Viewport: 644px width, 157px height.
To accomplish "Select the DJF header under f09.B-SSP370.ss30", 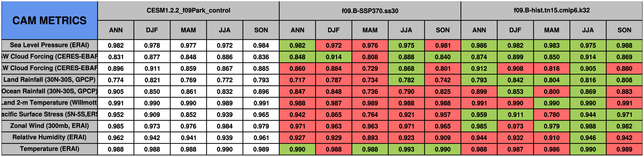I will tap(334, 30).
